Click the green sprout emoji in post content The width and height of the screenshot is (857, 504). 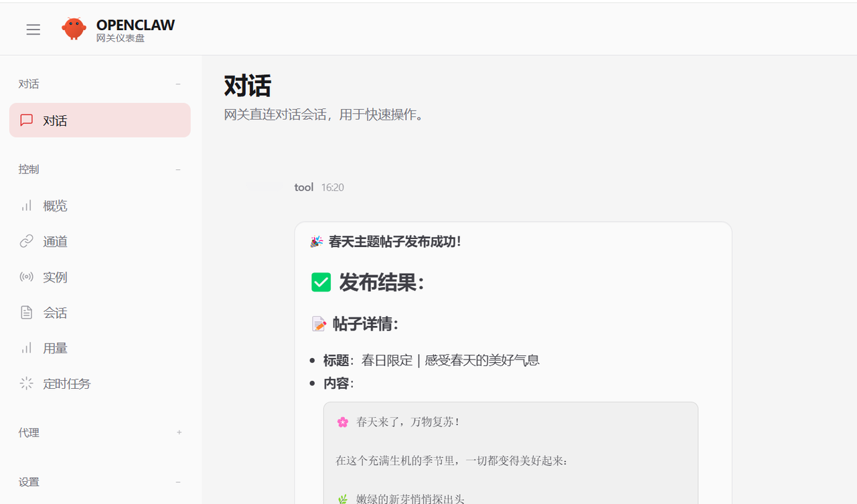tap(343, 499)
